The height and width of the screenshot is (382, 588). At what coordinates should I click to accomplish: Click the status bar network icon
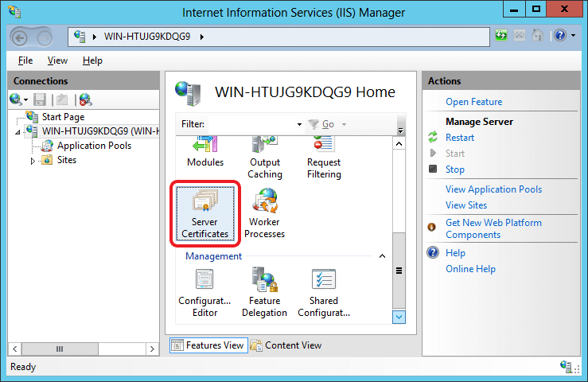(x=566, y=366)
